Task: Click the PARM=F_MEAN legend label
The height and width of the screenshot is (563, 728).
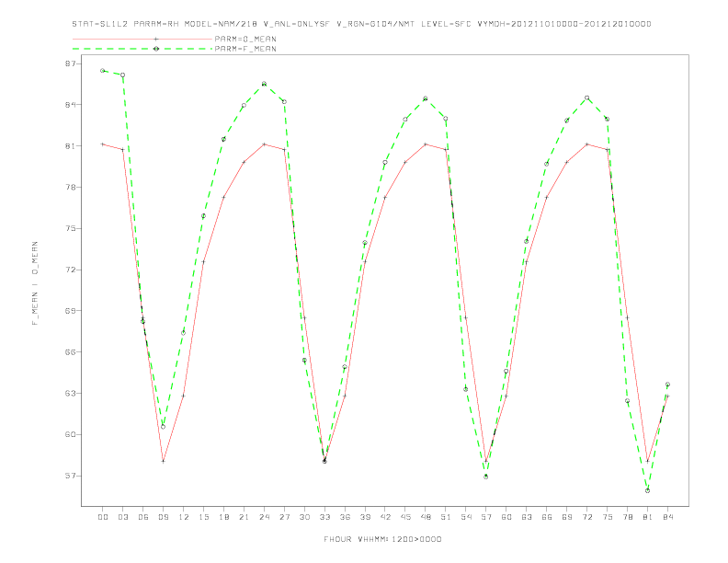Action: point(245,49)
